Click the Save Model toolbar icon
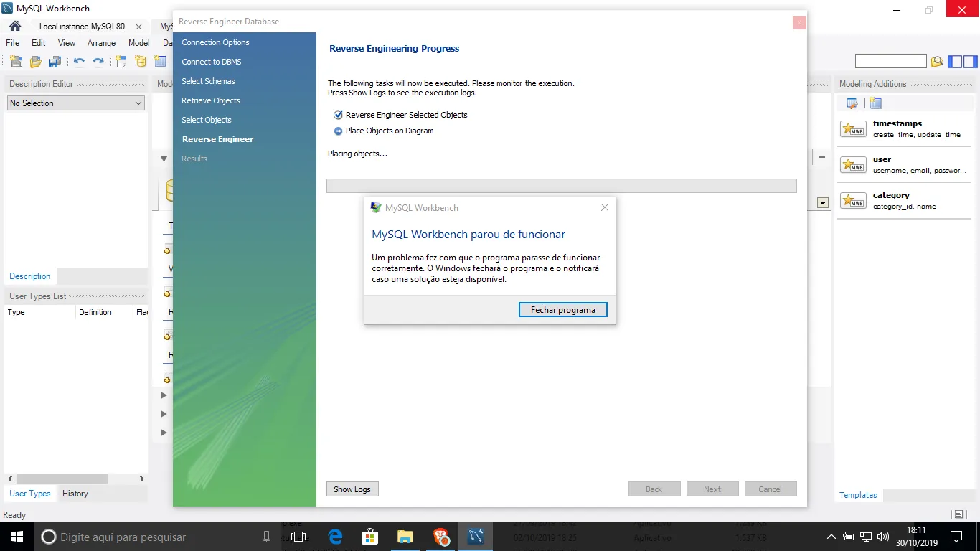 (x=55, y=62)
